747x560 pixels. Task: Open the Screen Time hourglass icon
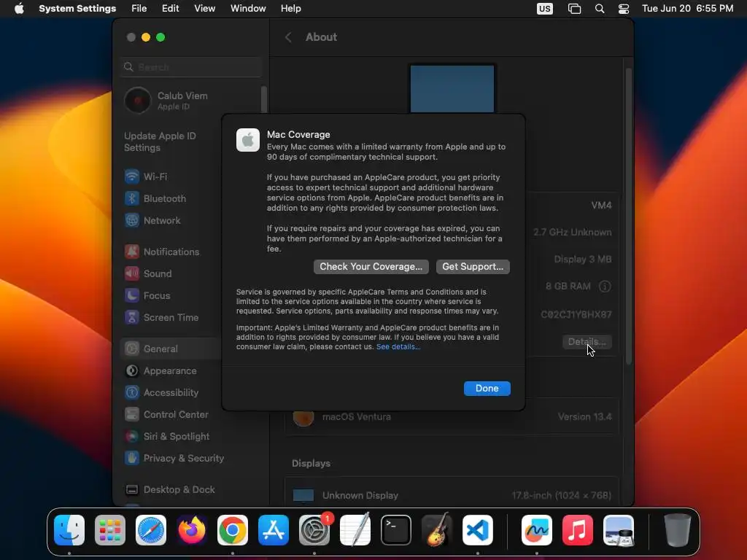tap(132, 318)
